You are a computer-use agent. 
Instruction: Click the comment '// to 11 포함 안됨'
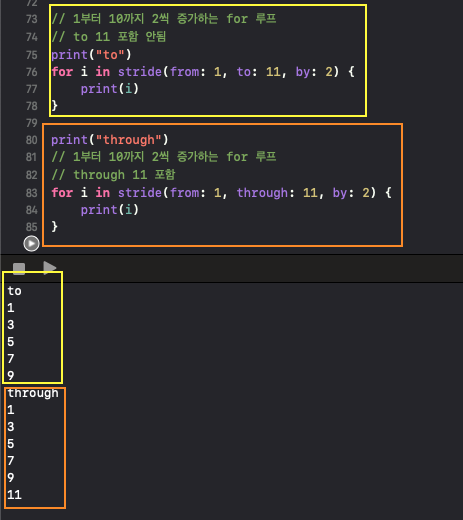[x=109, y=37]
